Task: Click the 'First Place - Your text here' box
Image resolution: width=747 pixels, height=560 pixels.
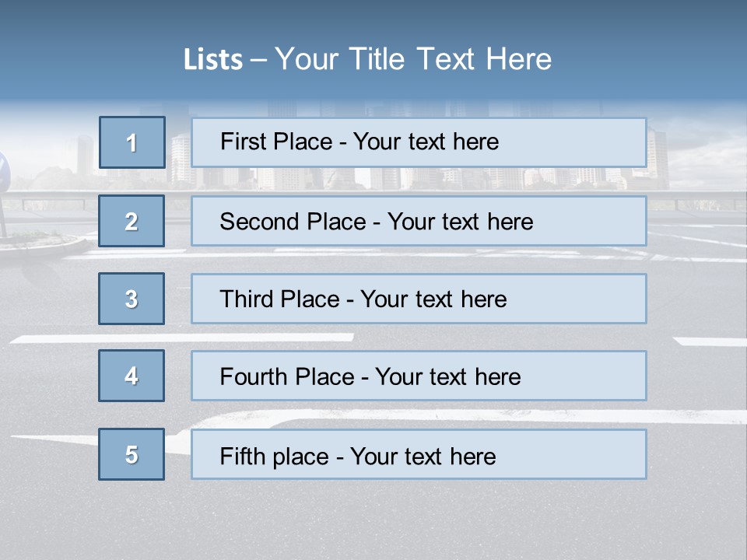Action: (x=419, y=142)
